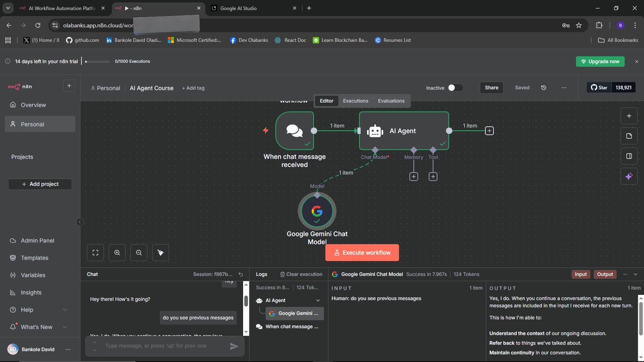Open AI Workflow Automation Platform browser tab

point(62,8)
